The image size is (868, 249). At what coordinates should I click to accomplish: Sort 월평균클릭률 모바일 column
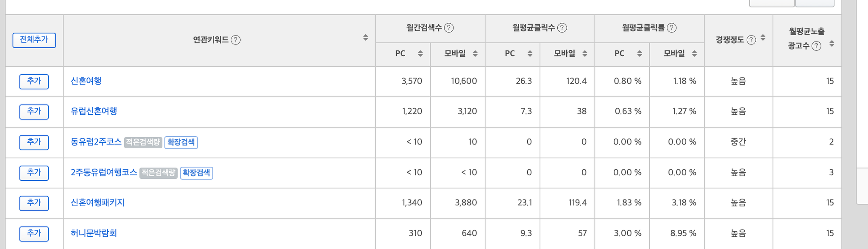tap(694, 54)
